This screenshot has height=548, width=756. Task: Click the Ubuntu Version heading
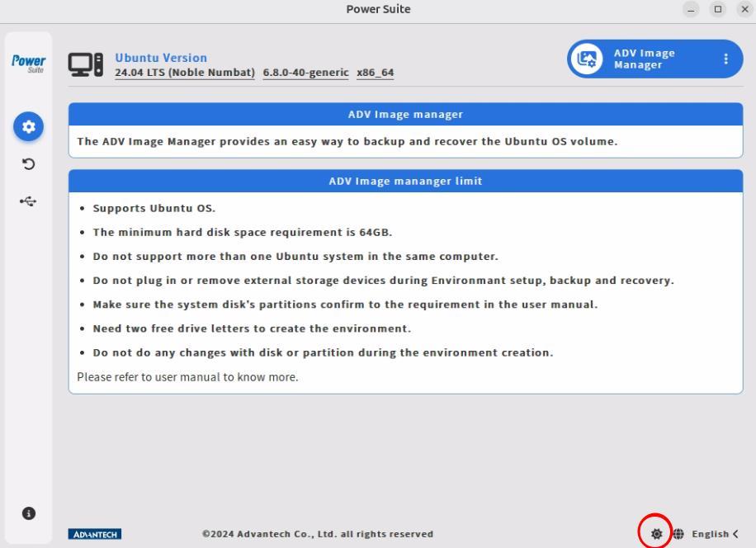tap(161, 57)
